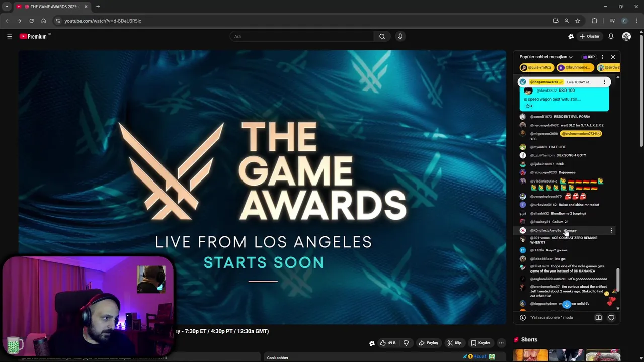Click the sparkle icon beside like button

click(x=372, y=343)
